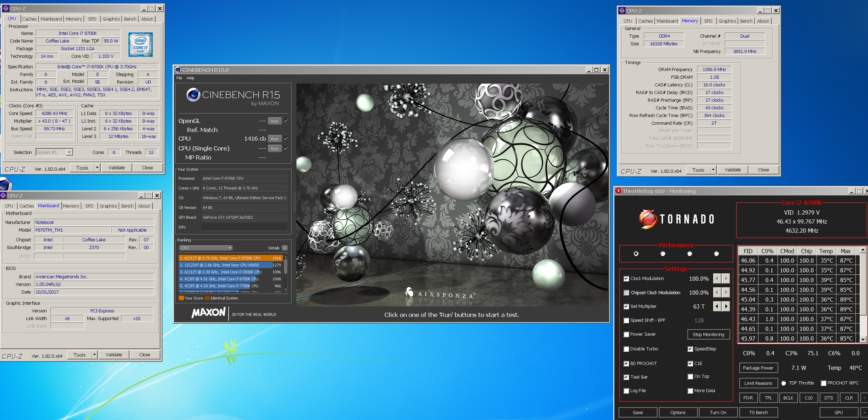The height and width of the screenshot is (420, 868).
Task: Increase Set Multiplier with right arrow
Action: tap(726, 306)
